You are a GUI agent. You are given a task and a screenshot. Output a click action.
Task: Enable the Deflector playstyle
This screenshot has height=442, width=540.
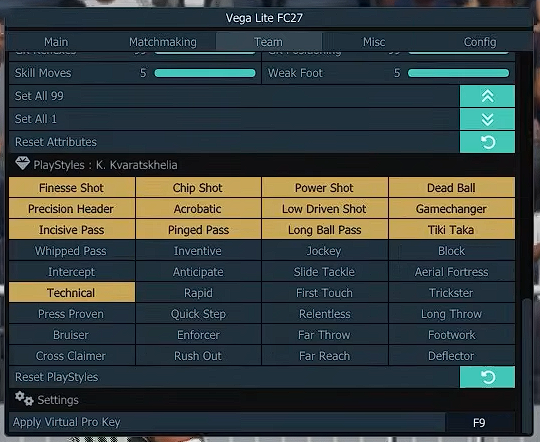click(451, 356)
